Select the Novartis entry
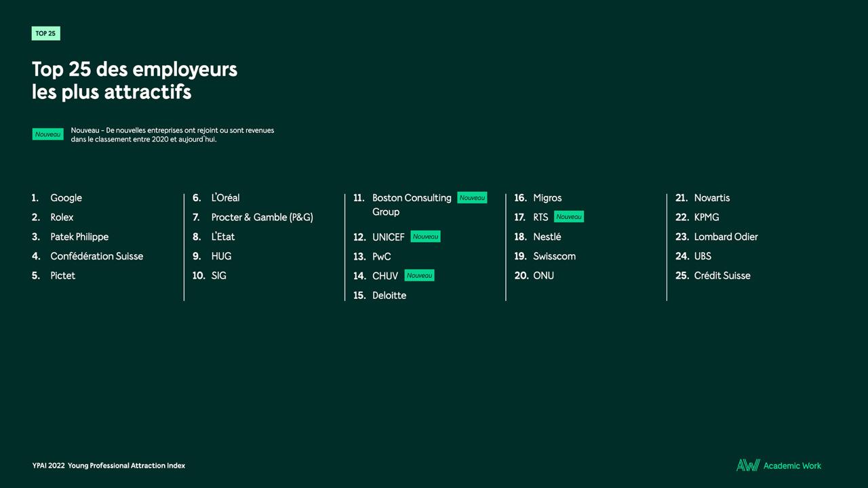Screen dimensions: 868x488 tap(712, 198)
